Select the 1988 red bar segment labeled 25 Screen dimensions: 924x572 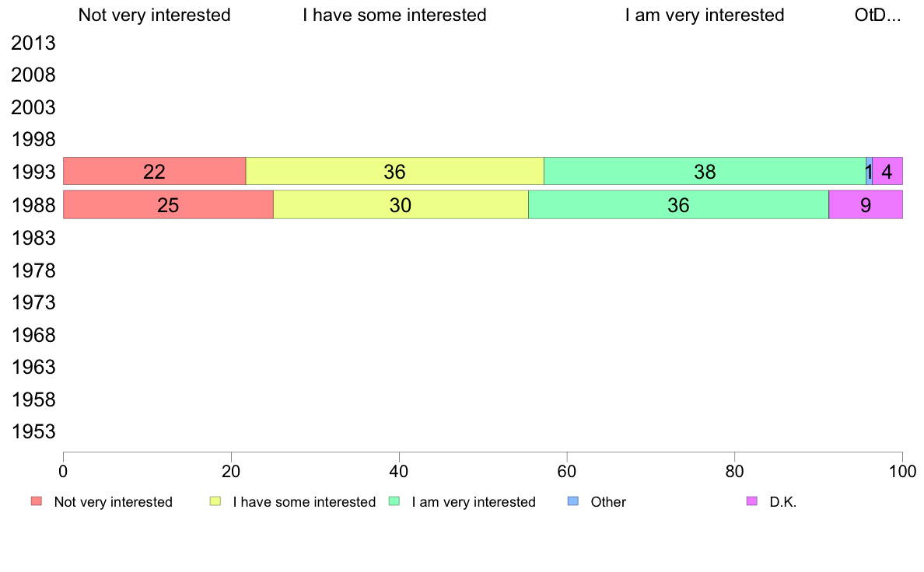click(168, 205)
